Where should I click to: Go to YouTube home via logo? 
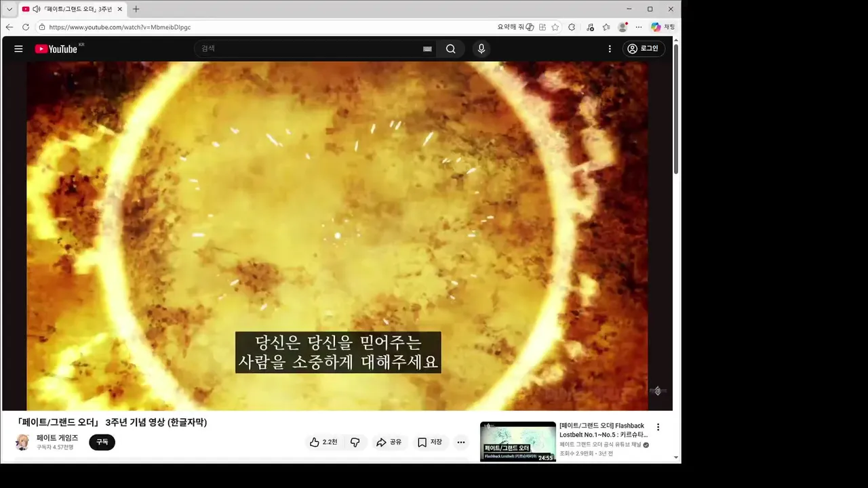(x=56, y=49)
